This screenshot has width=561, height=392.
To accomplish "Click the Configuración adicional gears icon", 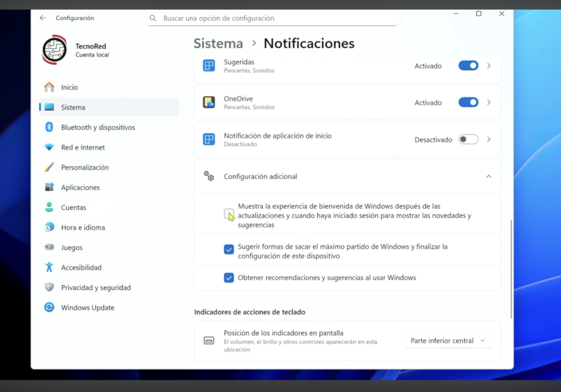I will point(209,176).
